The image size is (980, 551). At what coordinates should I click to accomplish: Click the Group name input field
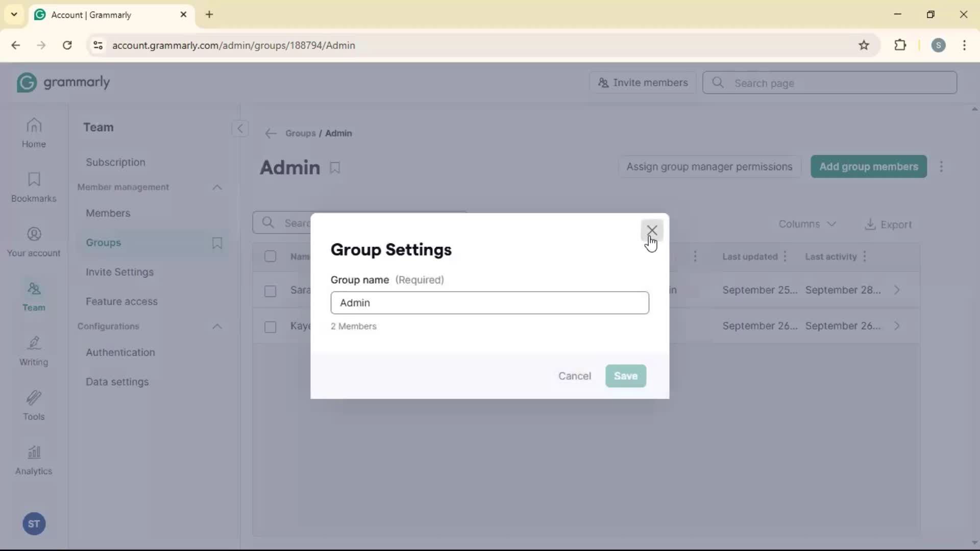489,303
